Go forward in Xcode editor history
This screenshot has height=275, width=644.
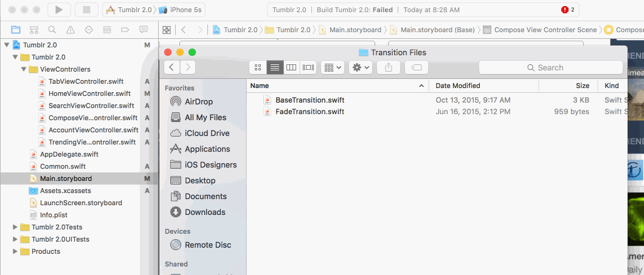pyautogui.click(x=200, y=30)
